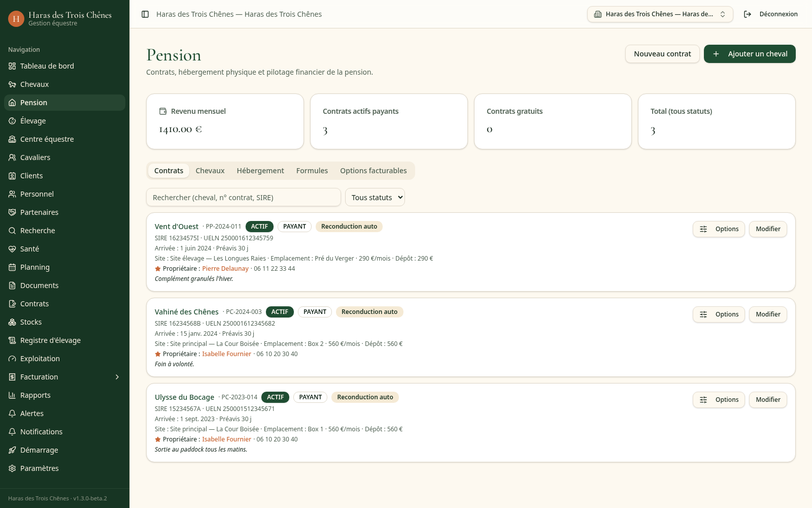
Task: Click the Planning calendar icon
Action: point(12,267)
